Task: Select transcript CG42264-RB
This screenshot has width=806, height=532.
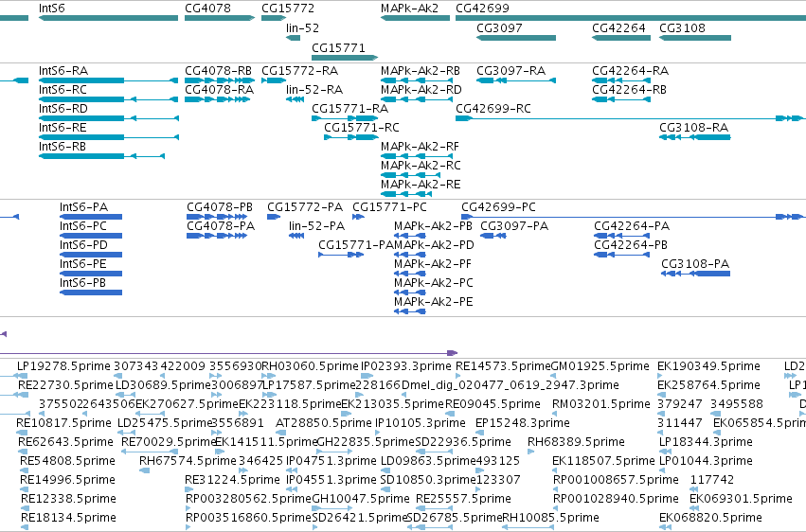Action: pyautogui.click(x=621, y=99)
